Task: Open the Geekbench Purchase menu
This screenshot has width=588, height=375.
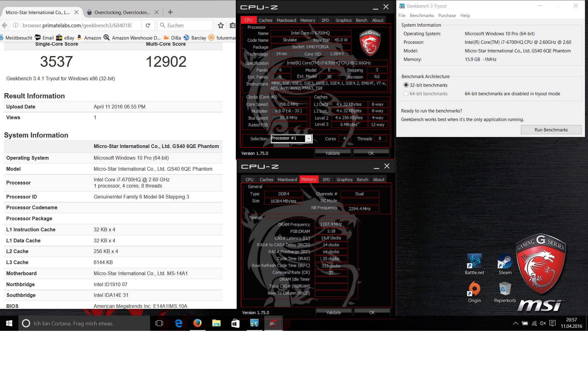Action: pos(447,16)
